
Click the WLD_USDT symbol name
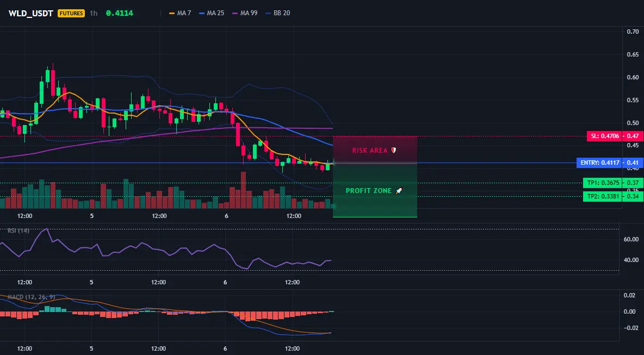[x=31, y=13]
